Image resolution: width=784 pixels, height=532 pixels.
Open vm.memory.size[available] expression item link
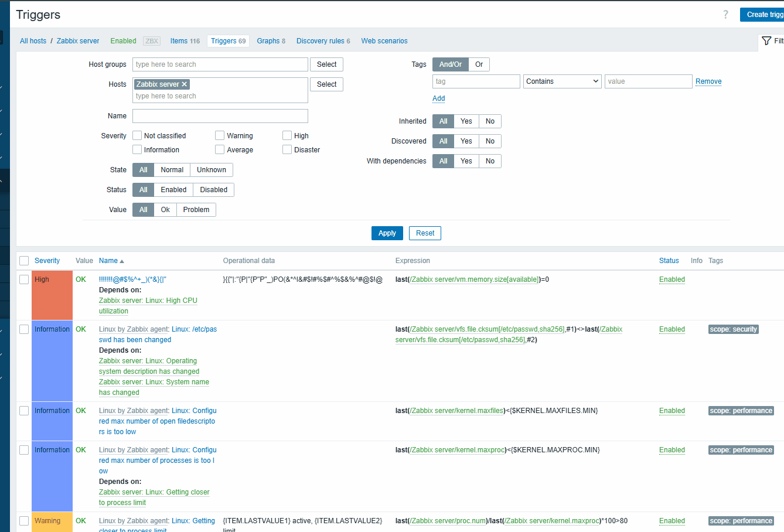click(x=475, y=279)
